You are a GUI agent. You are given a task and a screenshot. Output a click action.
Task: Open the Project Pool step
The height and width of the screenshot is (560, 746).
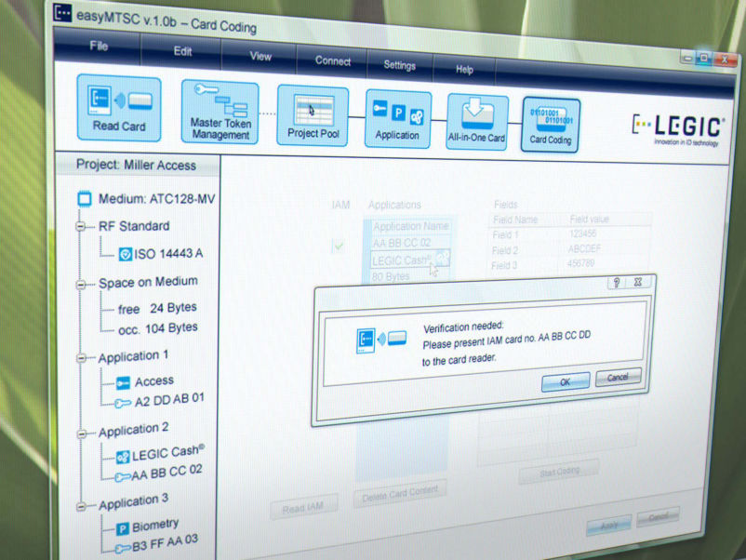pyautogui.click(x=313, y=115)
